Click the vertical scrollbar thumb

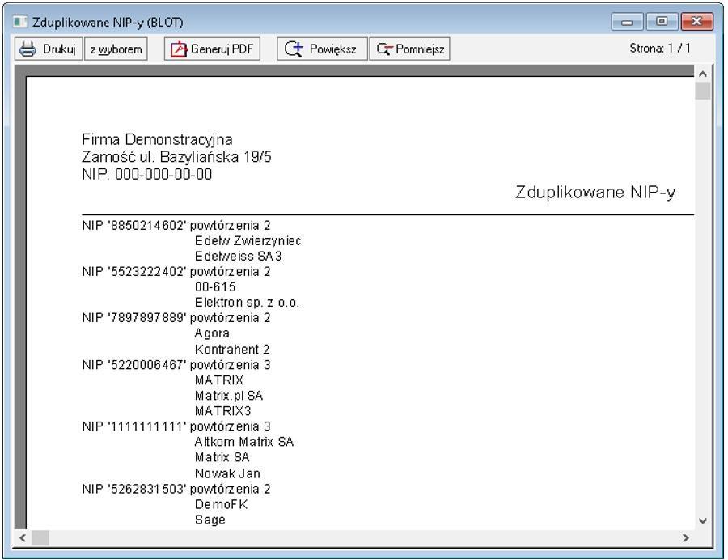click(x=703, y=91)
